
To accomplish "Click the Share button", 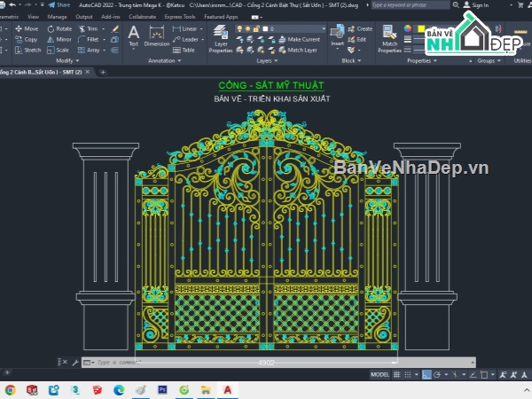I will point(59,4).
